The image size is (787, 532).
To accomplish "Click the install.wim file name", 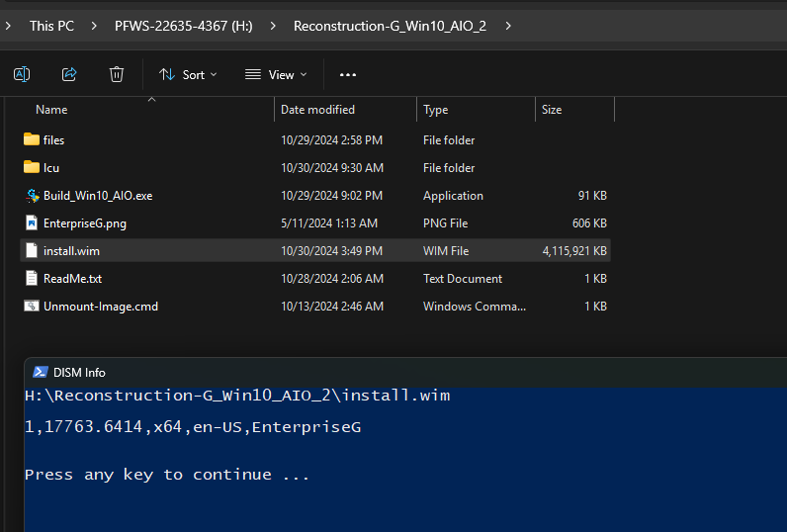I will [x=71, y=251].
